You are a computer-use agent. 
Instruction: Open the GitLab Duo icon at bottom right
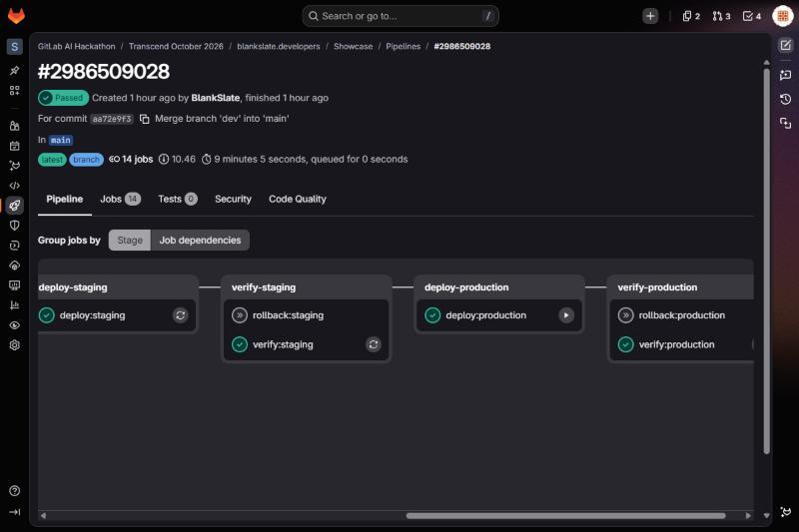click(x=785, y=511)
